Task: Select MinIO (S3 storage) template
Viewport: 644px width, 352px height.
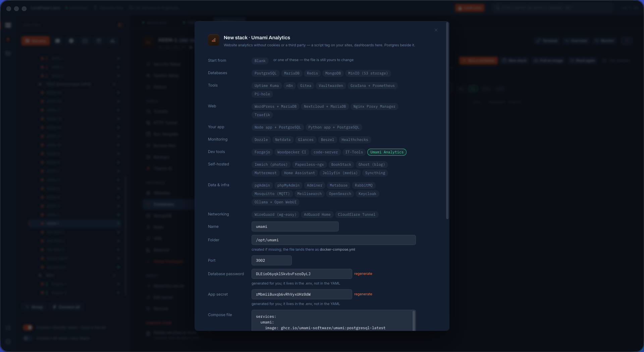Action: tap(368, 73)
